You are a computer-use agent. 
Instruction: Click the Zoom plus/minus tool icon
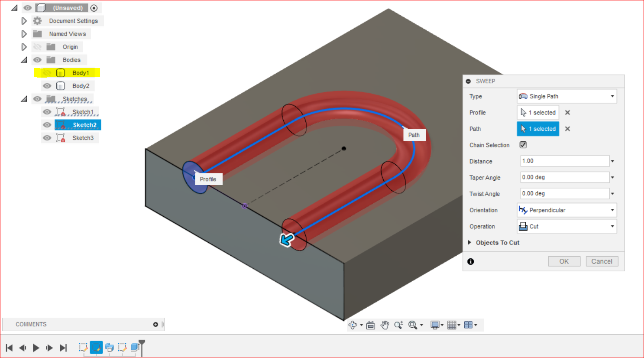pyautogui.click(x=398, y=325)
